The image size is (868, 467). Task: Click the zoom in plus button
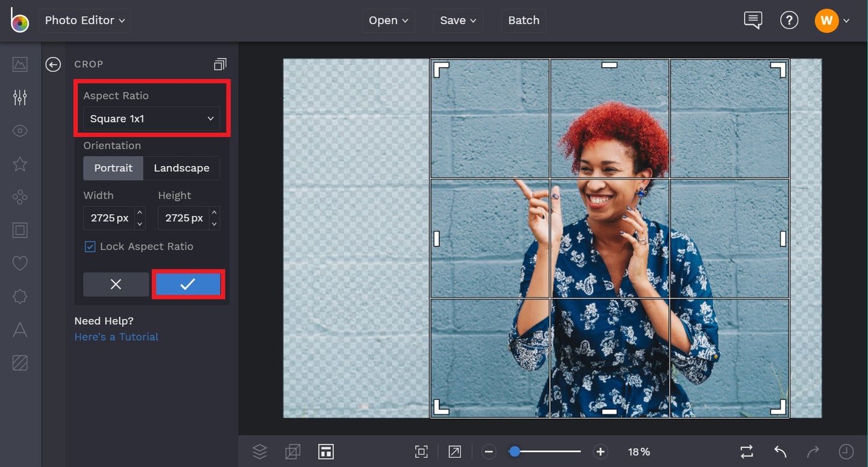tap(600, 451)
